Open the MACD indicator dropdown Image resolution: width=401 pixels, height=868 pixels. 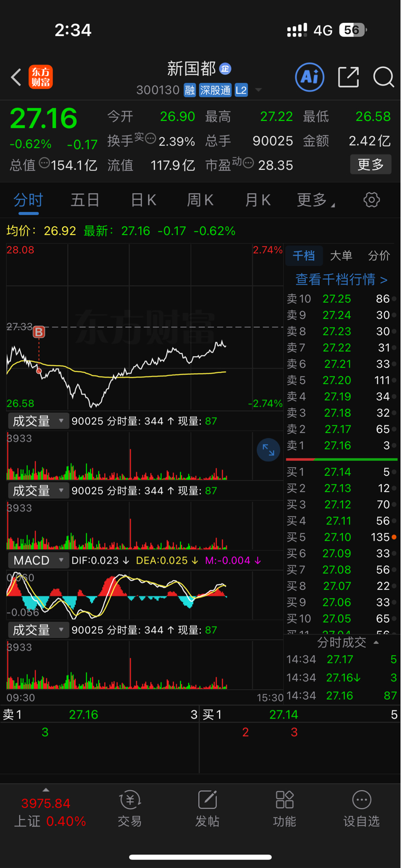(38, 560)
